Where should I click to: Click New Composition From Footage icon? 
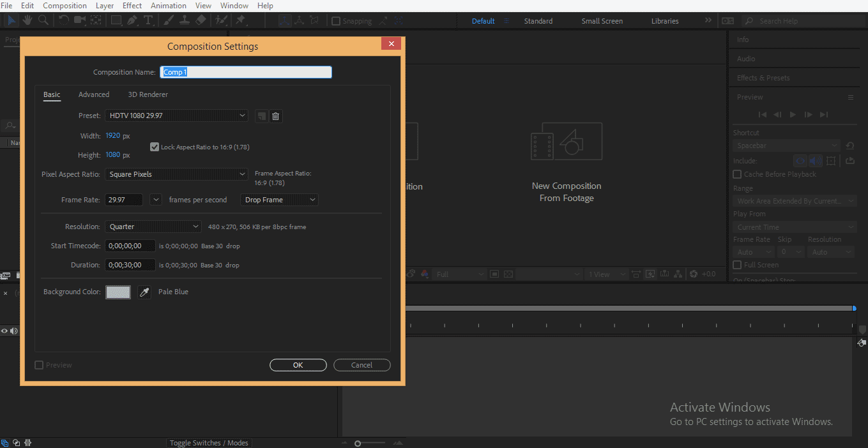click(x=567, y=142)
